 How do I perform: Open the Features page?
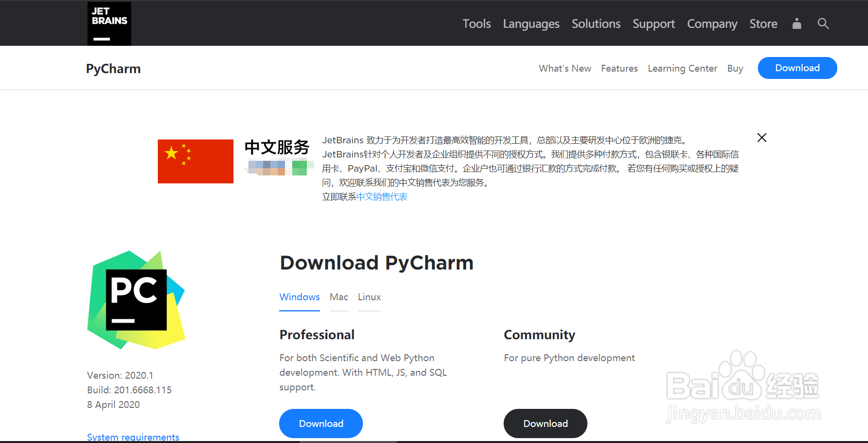pyautogui.click(x=619, y=68)
